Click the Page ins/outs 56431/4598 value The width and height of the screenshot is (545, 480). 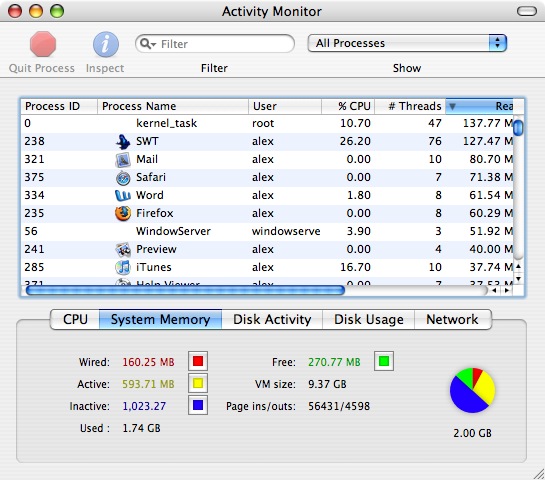339,406
